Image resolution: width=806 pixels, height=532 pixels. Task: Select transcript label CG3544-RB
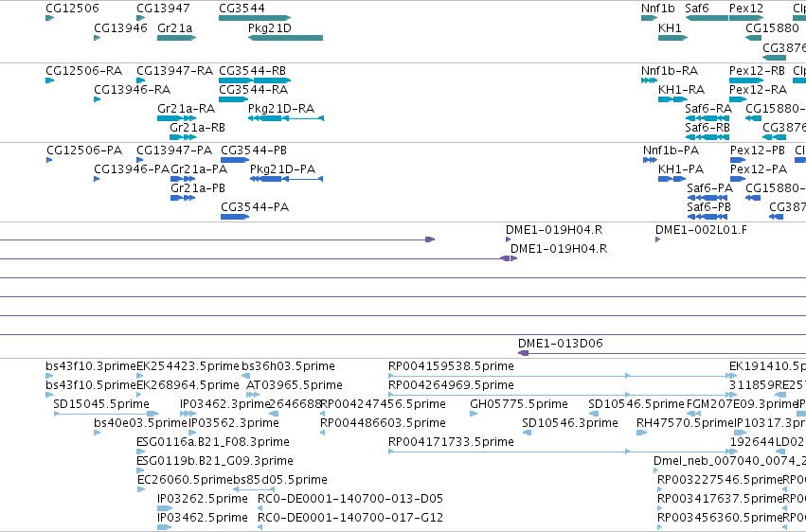pos(252,70)
